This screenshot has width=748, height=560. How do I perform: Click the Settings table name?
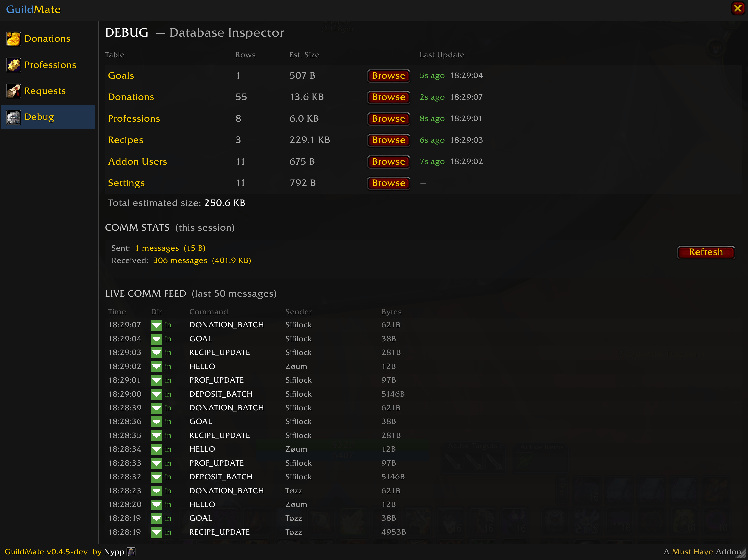pyautogui.click(x=126, y=183)
